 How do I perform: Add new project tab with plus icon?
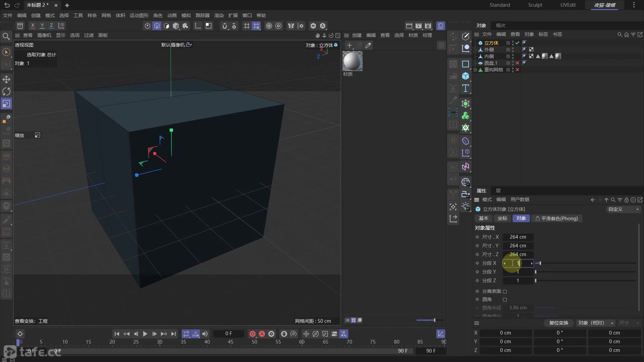[x=67, y=5]
